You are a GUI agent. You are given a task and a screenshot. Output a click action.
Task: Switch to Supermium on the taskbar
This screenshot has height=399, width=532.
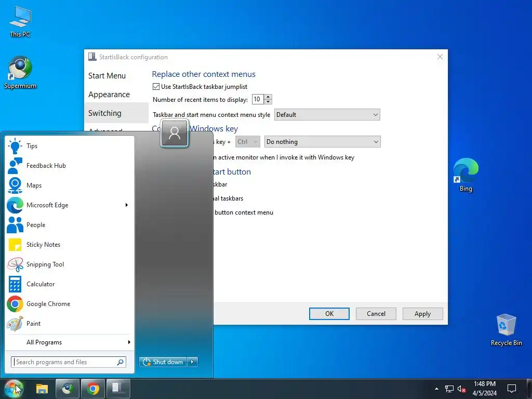[x=68, y=389]
